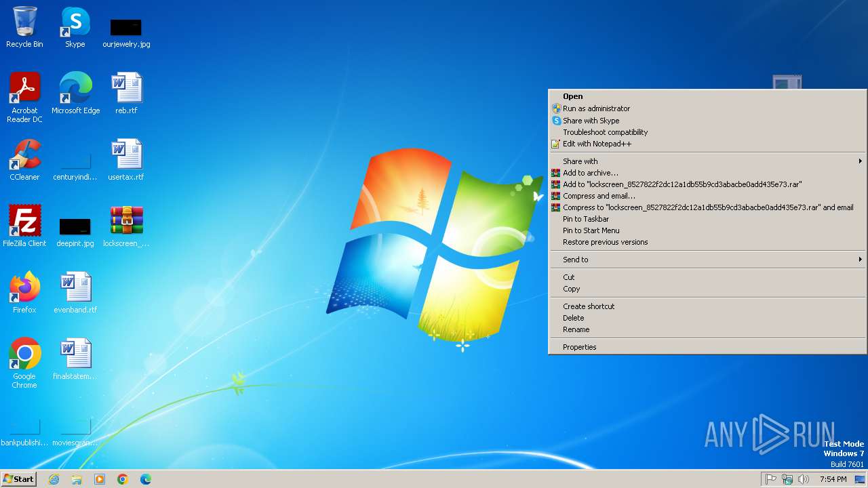Choose Compress and email...
Screen dimensions: 868x488
coord(707,196)
